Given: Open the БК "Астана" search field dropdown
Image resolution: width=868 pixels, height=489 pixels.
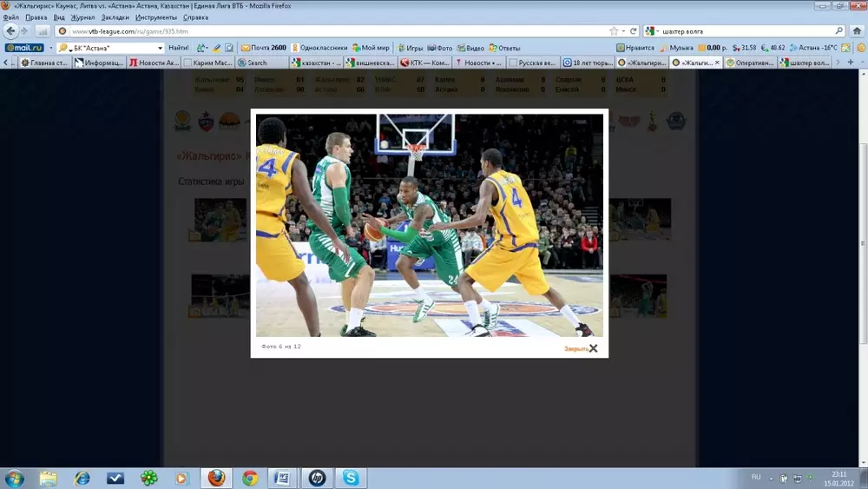Looking at the screenshot, I should [x=160, y=48].
